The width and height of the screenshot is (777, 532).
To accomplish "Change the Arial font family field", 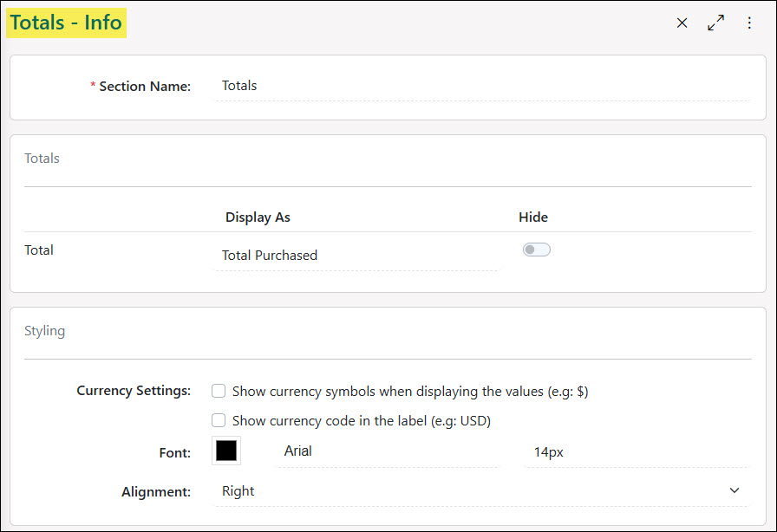I will 388,451.
